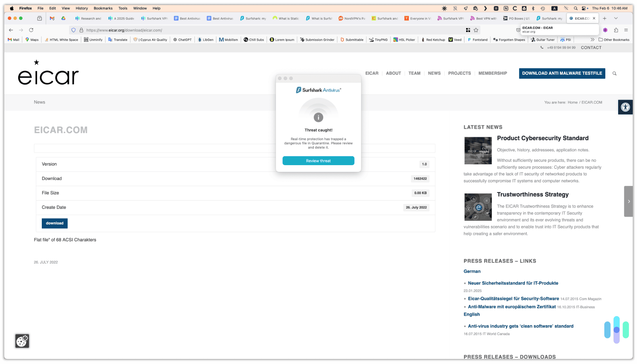
Task: Click the website search magnifier icon
Action: [x=614, y=73]
